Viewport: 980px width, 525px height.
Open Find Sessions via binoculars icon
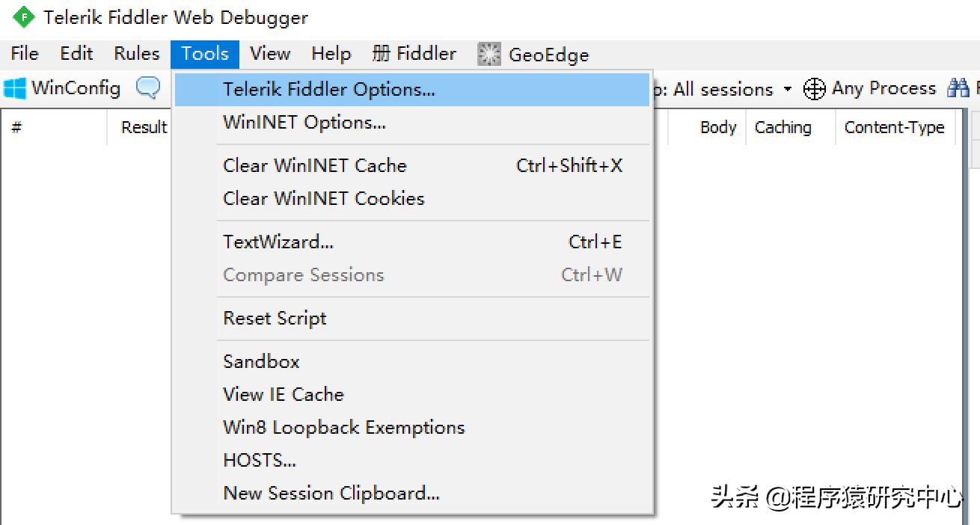959,87
